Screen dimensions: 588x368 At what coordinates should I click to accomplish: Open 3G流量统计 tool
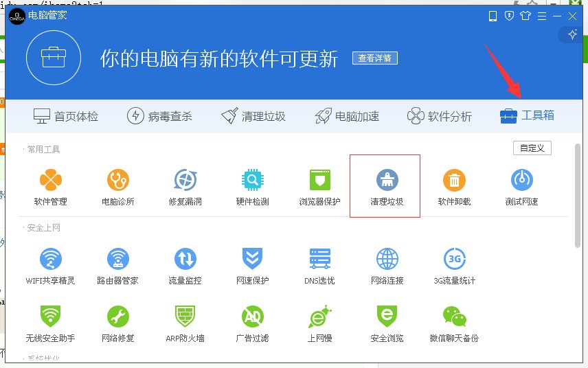(454, 266)
